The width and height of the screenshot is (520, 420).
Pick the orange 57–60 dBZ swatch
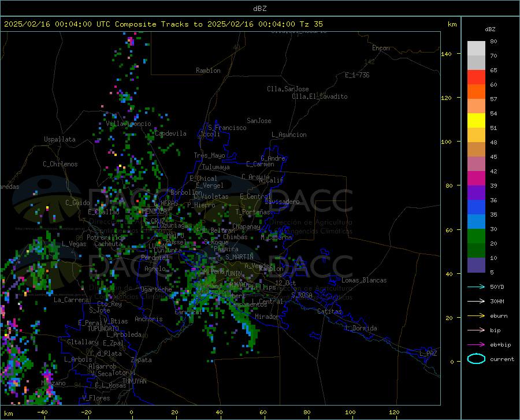(x=476, y=92)
